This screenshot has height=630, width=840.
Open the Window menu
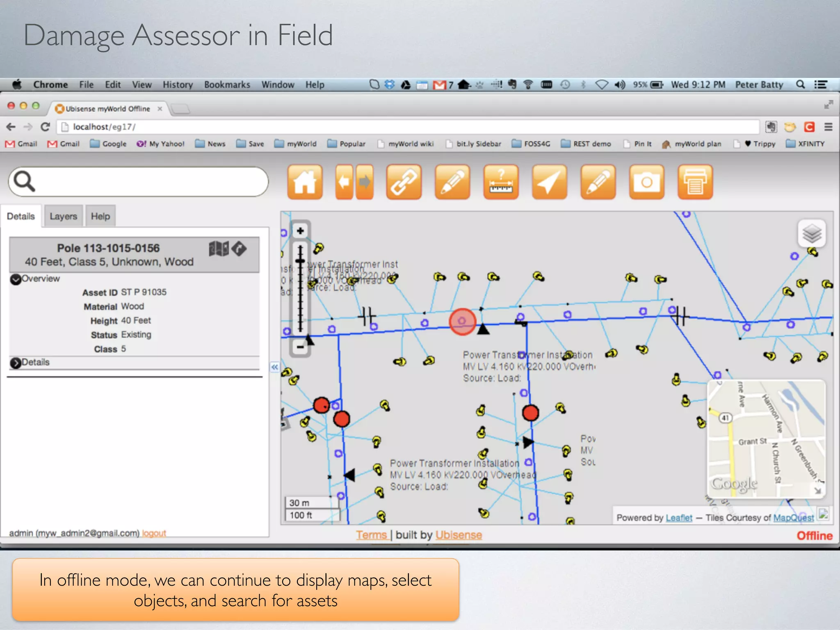pos(278,84)
